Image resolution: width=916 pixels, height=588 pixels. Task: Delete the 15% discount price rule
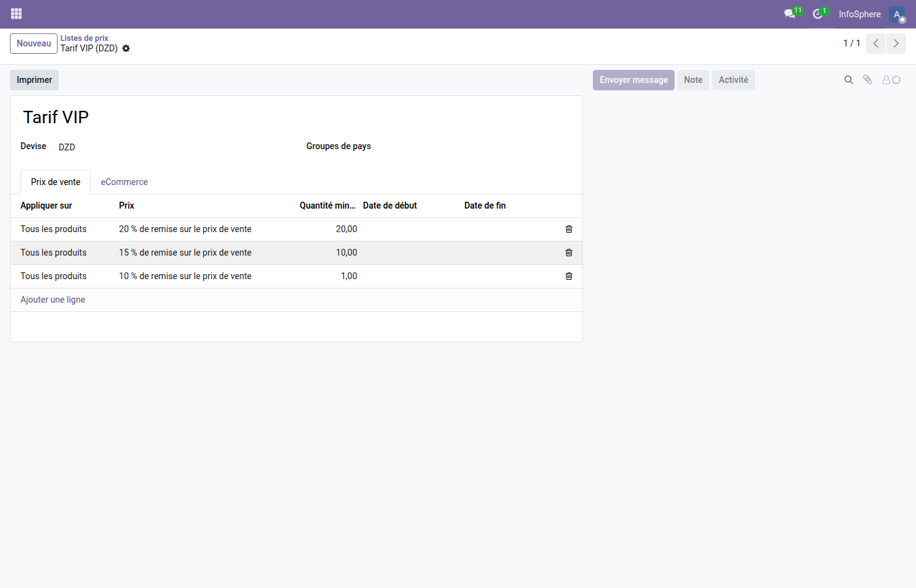click(568, 253)
